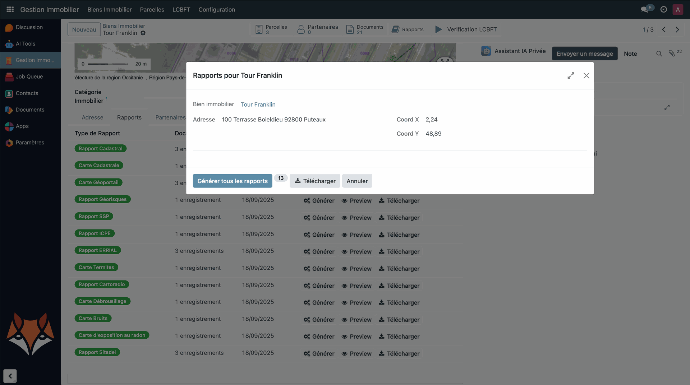Download the Rapport SSP row

click(x=400, y=218)
